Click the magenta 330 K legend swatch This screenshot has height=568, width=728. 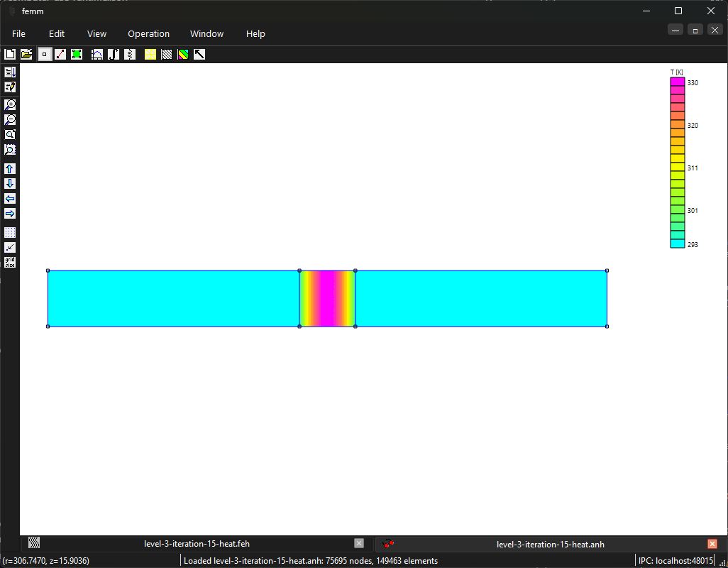tap(678, 82)
